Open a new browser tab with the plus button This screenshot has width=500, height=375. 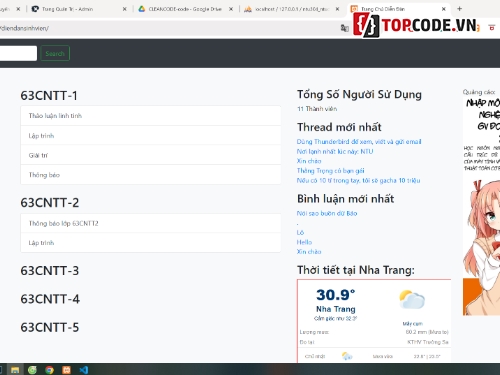[x=459, y=9]
